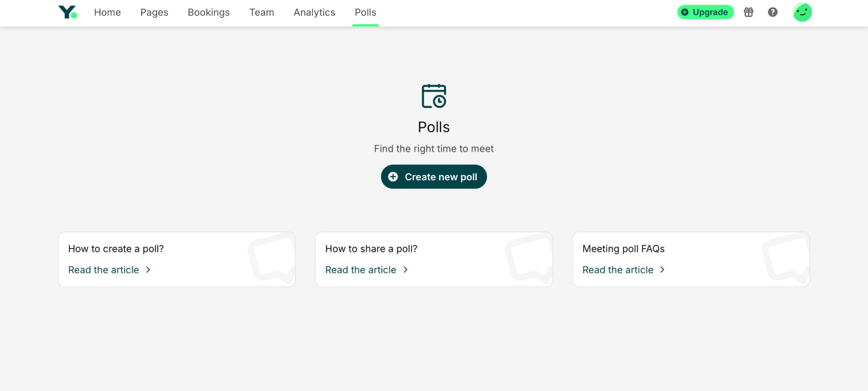Open the gift promotions icon
The image size is (868, 391).
pyautogui.click(x=748, y=12)
